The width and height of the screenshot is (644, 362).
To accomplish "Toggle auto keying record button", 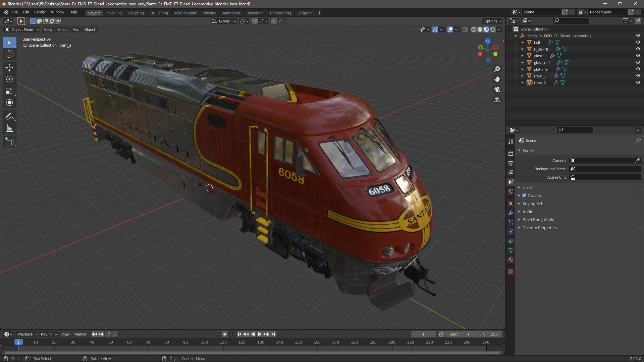I will (x=225, y=334).
